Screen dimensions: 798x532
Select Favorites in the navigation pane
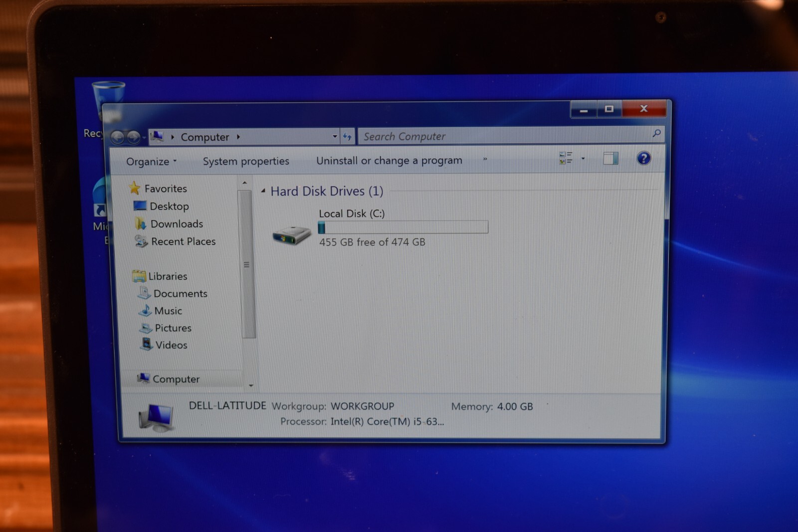pos(166,188)
